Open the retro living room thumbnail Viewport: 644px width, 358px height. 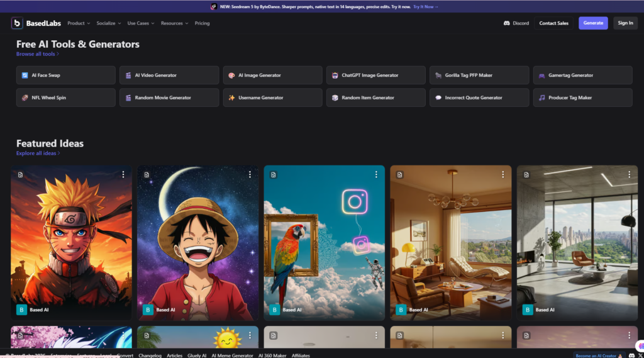click(450, 243)
